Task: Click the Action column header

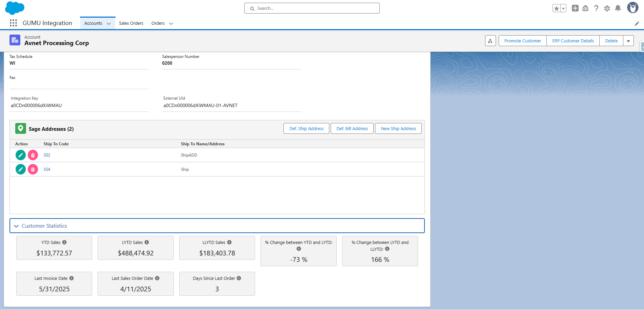Action: (21, 144)
